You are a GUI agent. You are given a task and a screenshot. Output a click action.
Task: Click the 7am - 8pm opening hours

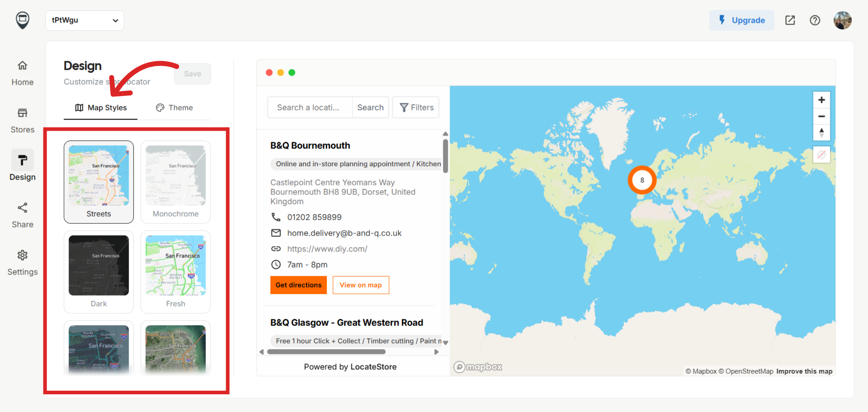(307, 265)
